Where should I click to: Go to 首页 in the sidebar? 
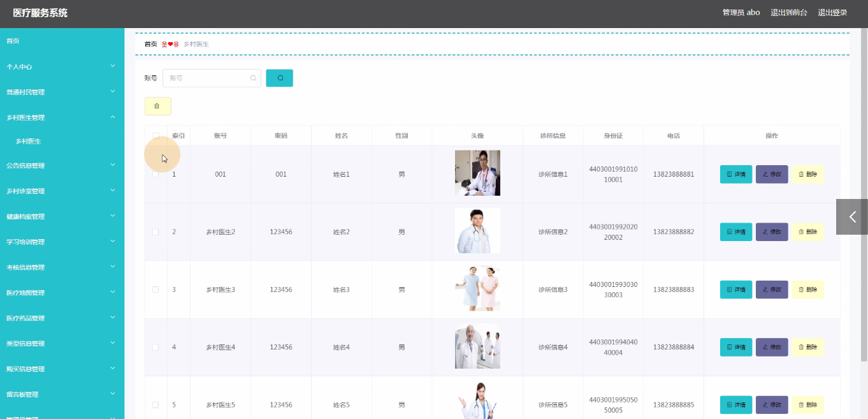13,41
